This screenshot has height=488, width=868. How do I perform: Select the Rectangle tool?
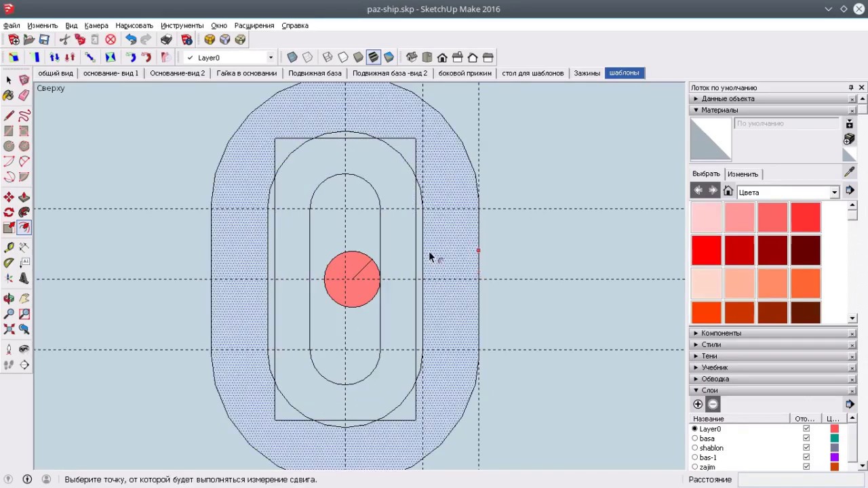pos(9,131)
